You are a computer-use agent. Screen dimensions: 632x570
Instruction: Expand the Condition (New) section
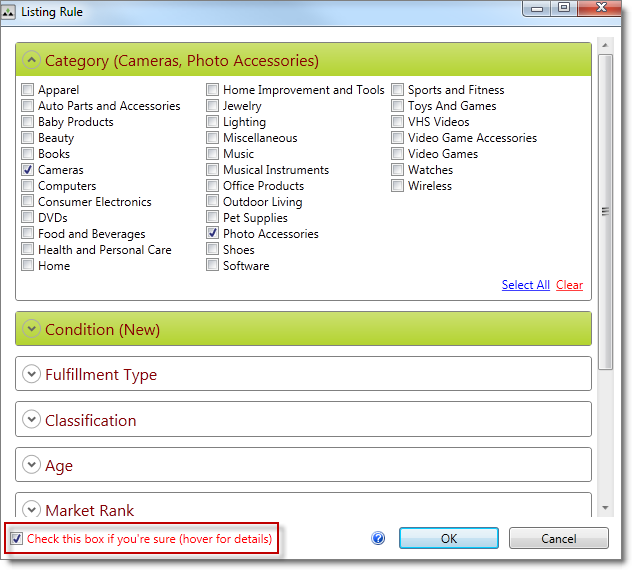31,329
